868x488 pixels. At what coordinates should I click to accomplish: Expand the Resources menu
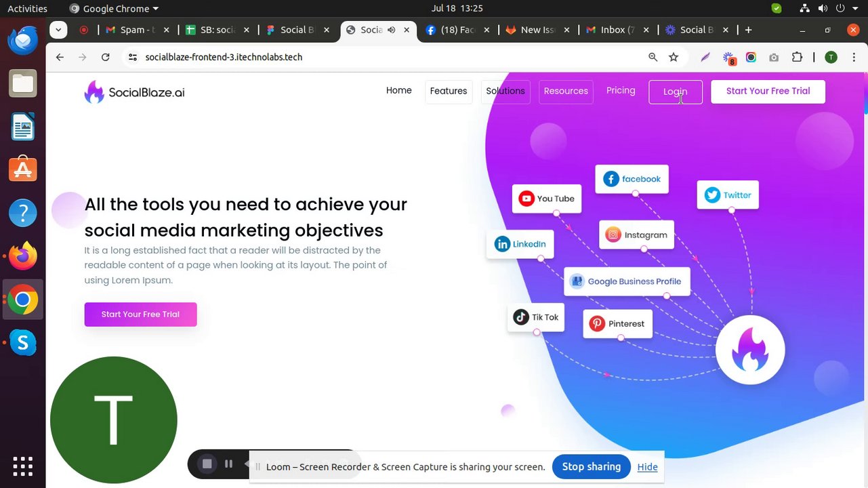tap(566, 91)
